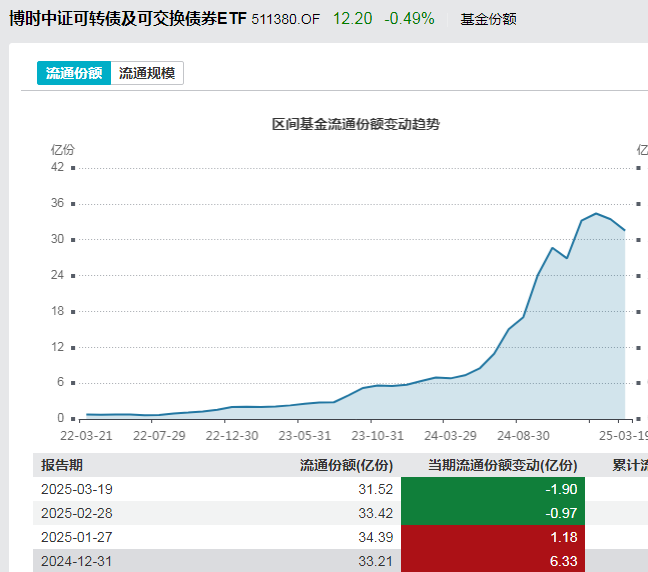
Task: Click the red 6.33 change cell
Action: pos(492,560)
